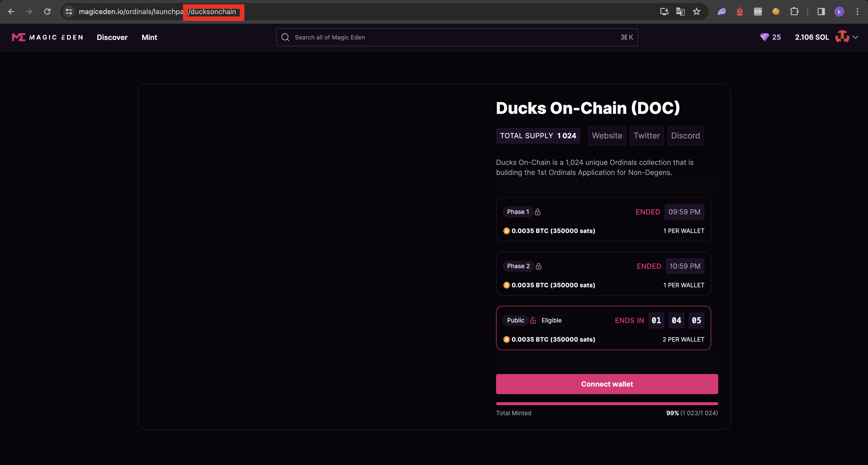Click the Phase 1 lock icon
Screen dimensions: 868x465
point(538,212)
